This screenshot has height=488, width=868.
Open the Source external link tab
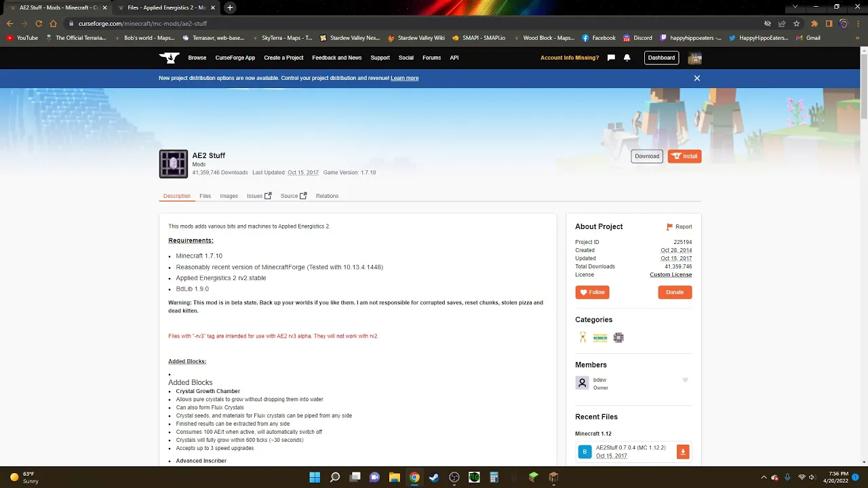coord(294,196)
